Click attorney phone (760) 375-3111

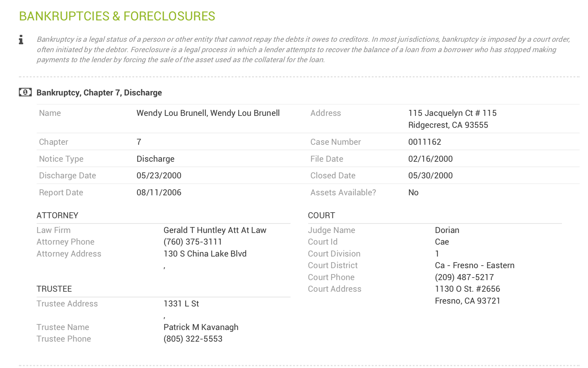pyautogui.click(x=193, y=242)
